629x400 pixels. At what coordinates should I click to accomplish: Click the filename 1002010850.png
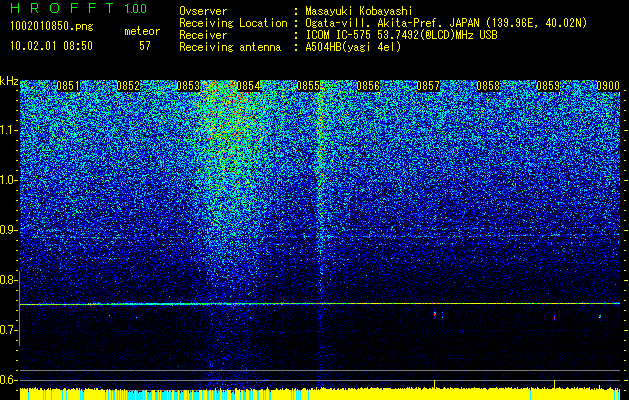coord(52,27)
